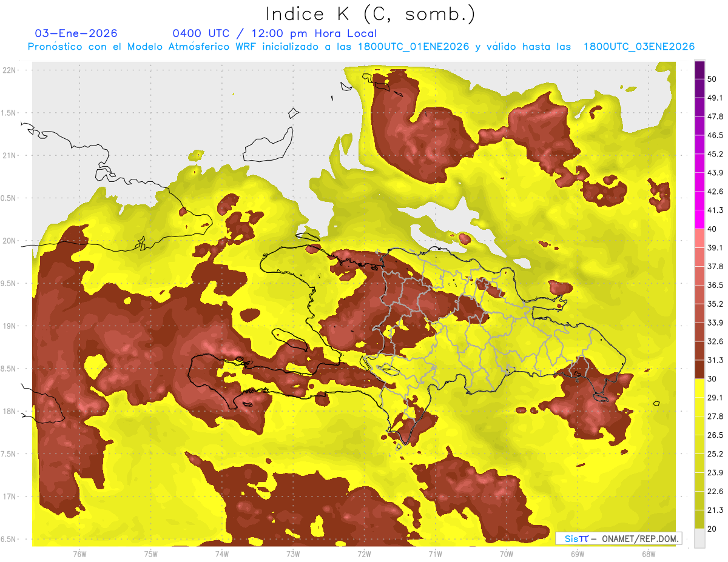
Task: Pick the colorbar value "50"
Action: (712, 79)
